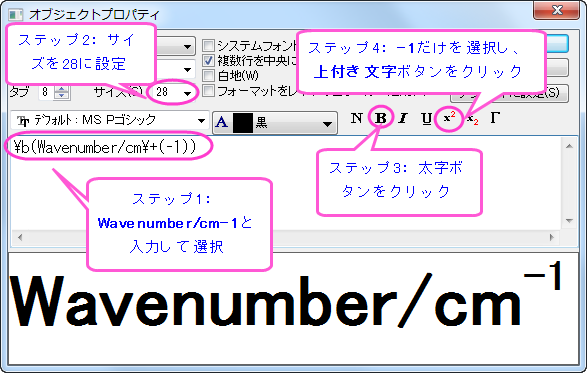Viewport: 587px width, 373px height.
Task: Toggle the Italic (I) formatting button
Action: [403, 118]
